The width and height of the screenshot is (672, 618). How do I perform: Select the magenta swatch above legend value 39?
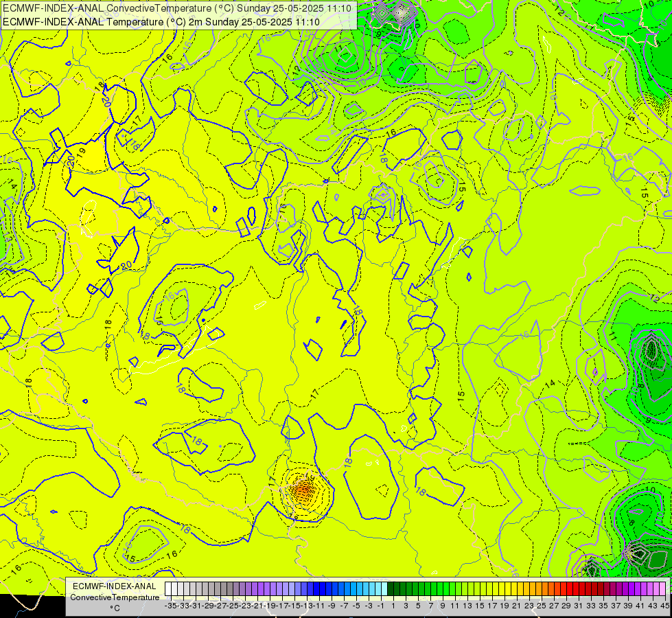click(x=625, y=588)
